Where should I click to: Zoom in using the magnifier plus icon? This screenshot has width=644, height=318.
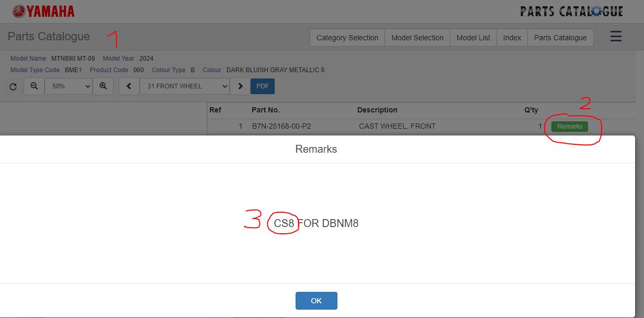click(x=103, y=86)
